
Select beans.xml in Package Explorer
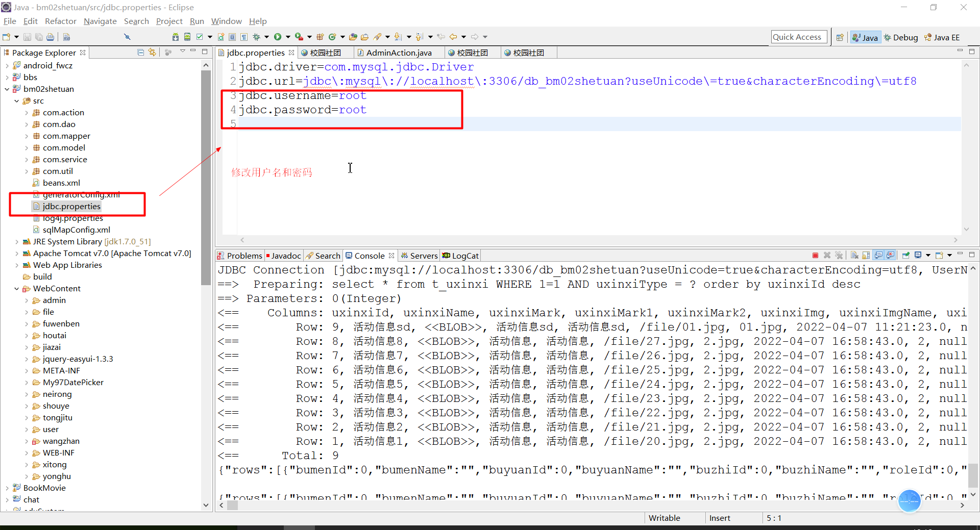pos(61,183)
